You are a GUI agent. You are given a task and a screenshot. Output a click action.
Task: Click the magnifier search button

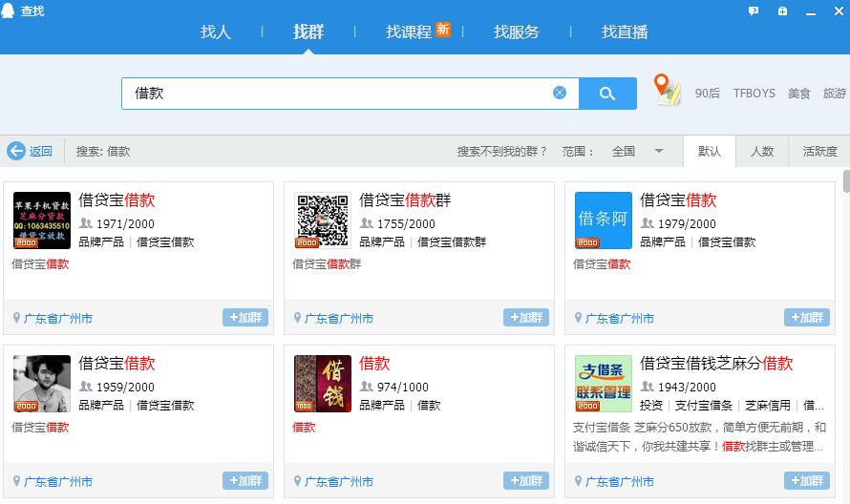pyautogui.click(x=607, y=94)
